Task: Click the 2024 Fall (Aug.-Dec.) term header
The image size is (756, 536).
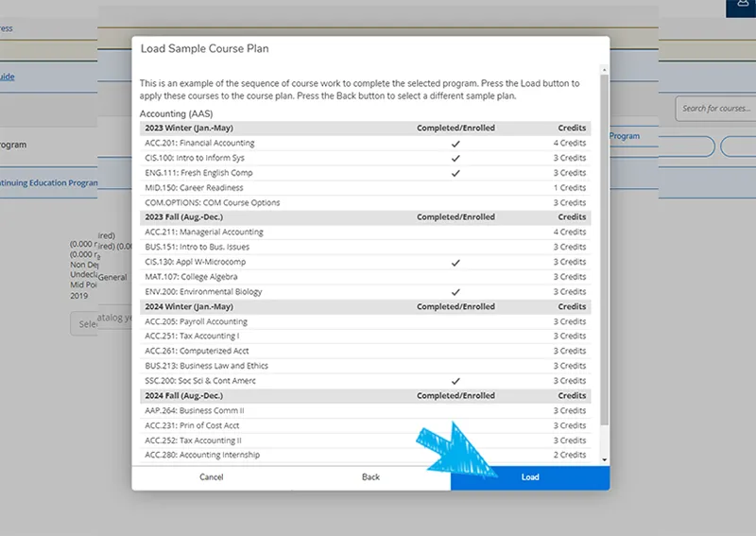Action: point(183,396)
